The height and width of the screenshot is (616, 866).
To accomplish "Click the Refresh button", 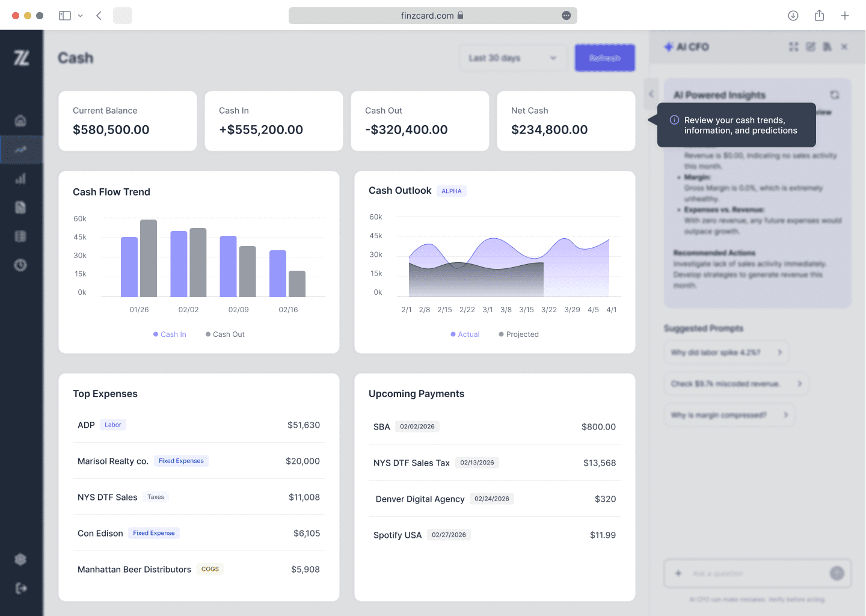I will (605, 58).
